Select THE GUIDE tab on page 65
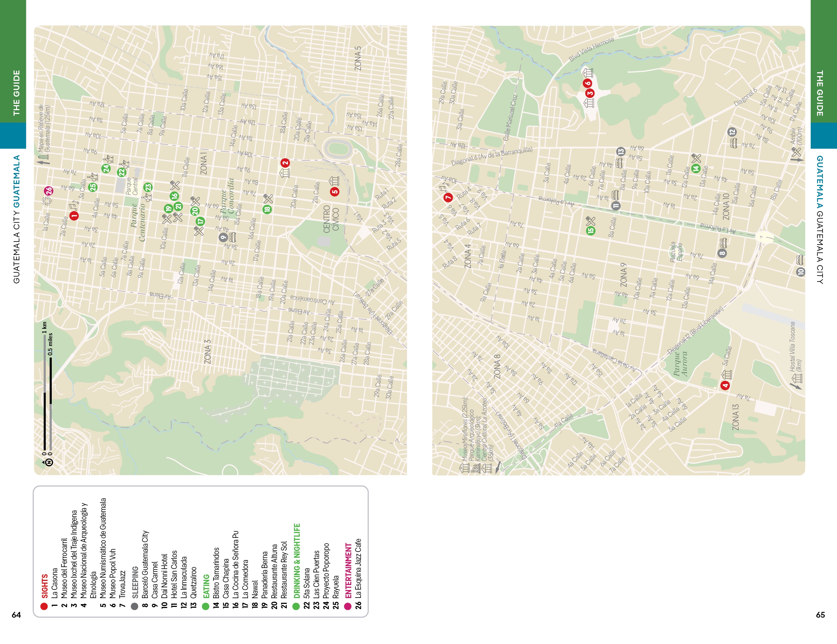This screenshot has height=644, width=837. click(x=820, y=93)
